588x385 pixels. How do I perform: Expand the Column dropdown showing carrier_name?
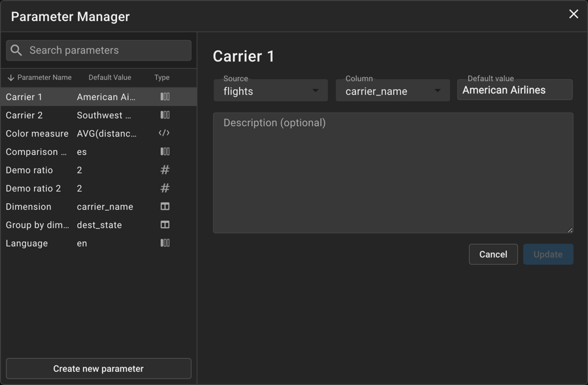point(393,91)
